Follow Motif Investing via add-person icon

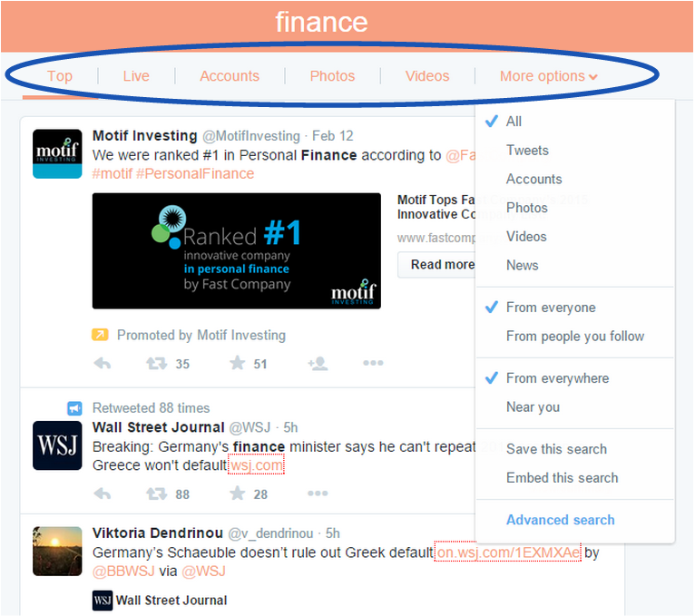point(318,364)
